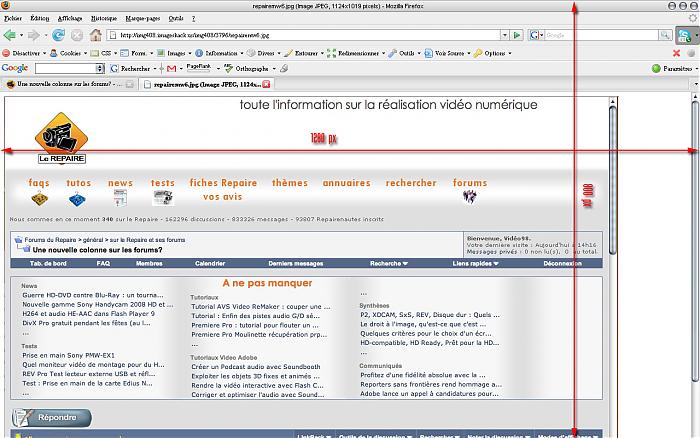Screen dimensions: 700x438
Task: Click the thèmes navigation link
Action: click(290, 183)
